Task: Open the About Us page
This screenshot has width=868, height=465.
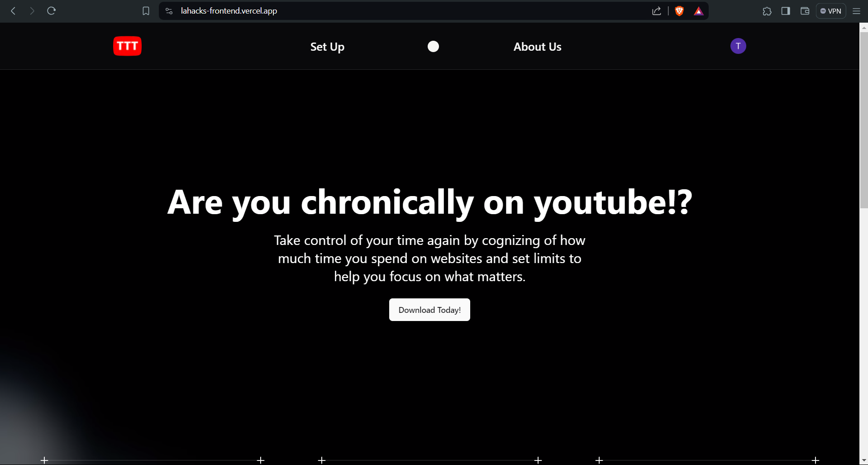Action: (537, 47)
